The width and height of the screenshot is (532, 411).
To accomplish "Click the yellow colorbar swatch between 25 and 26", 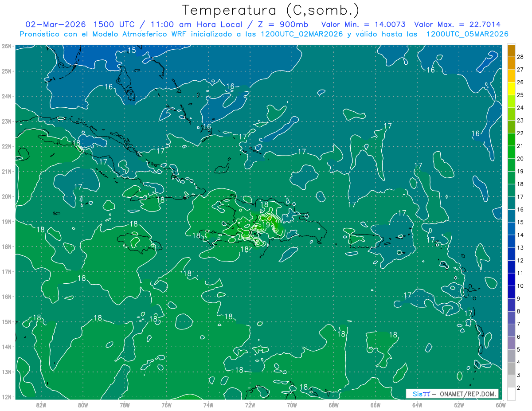I will 511,88.
